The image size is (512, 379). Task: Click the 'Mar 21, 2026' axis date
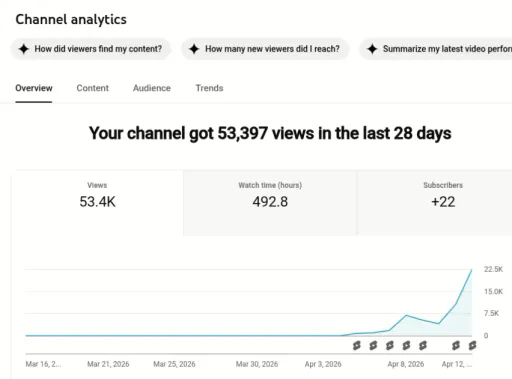tap(108, 364)
